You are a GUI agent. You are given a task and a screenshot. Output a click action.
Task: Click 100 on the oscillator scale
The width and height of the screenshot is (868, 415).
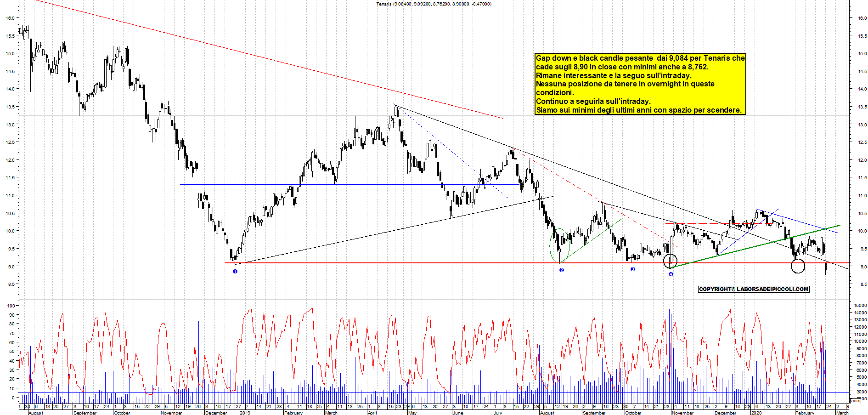(11, 306)
